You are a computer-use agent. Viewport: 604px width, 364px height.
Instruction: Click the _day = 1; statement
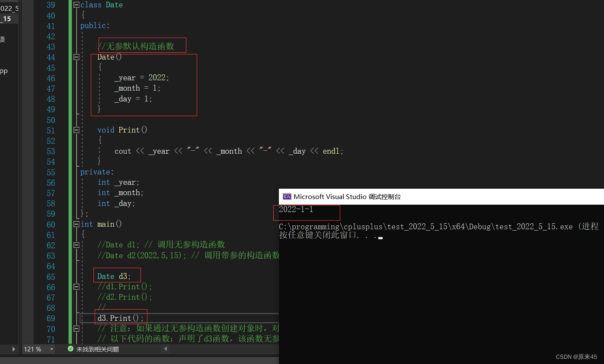tap(133, 99)
